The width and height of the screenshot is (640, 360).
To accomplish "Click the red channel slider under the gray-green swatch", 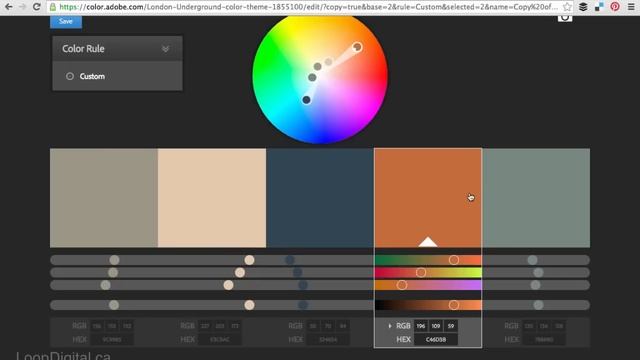I will coord(536,260).
